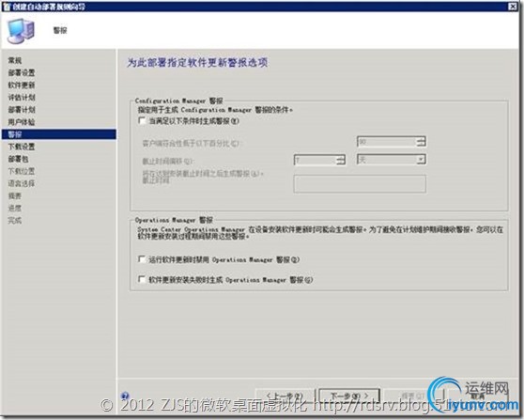Click the '下一步 >' next button
The image size is (524, 420).
349,396
